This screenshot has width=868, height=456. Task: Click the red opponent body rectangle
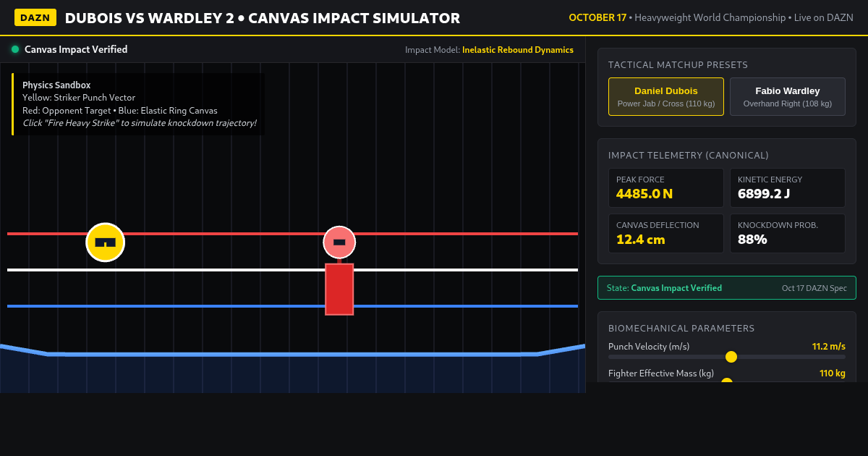coord(339,290)
